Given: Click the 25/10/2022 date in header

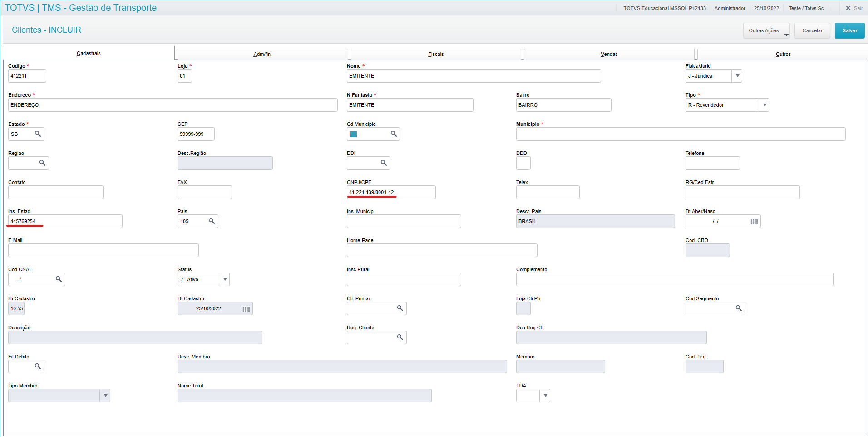Looking at the screenshot, I should (x=766, y=8).
